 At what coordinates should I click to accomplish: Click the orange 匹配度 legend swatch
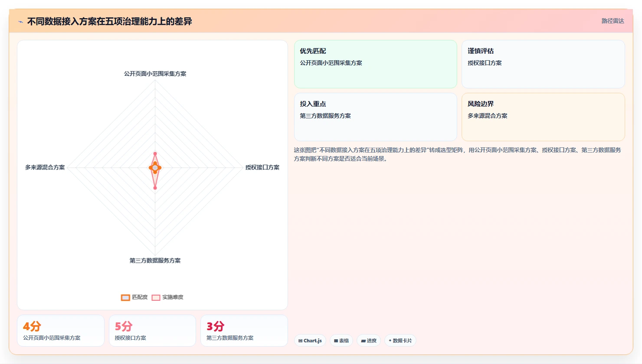[x=125, y=298]
